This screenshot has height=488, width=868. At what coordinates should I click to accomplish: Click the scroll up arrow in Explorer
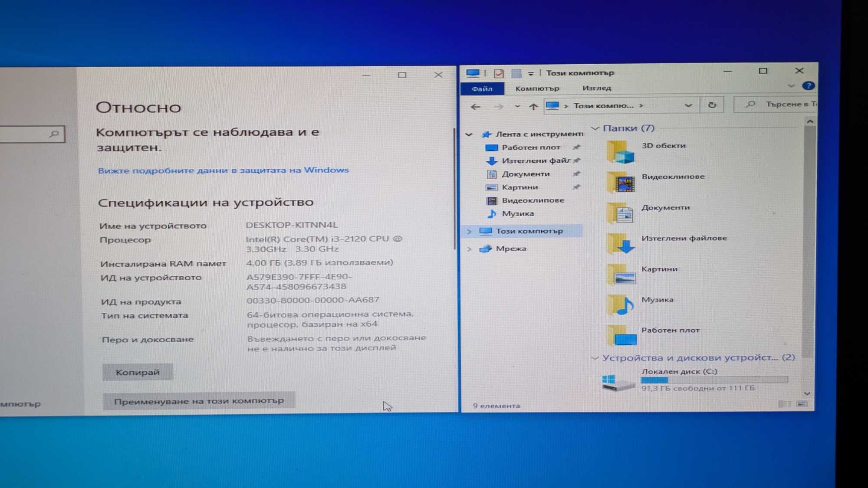[x=810, y=121]
